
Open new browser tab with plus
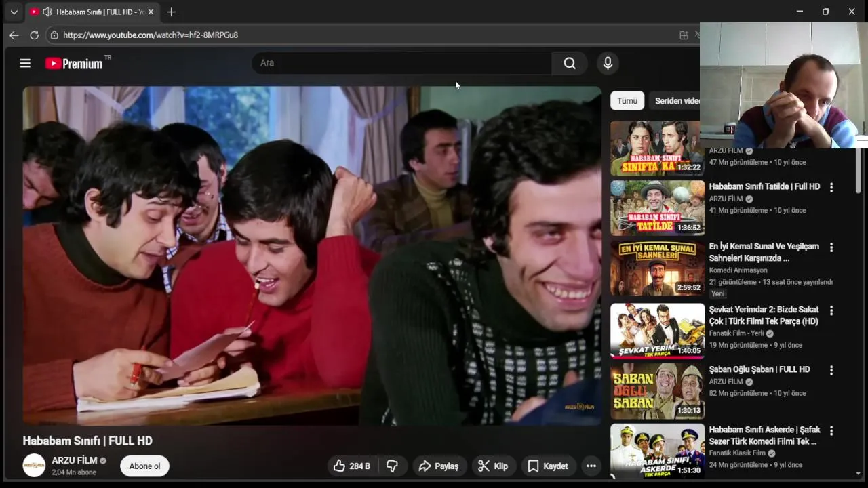(x=171, y=12)
